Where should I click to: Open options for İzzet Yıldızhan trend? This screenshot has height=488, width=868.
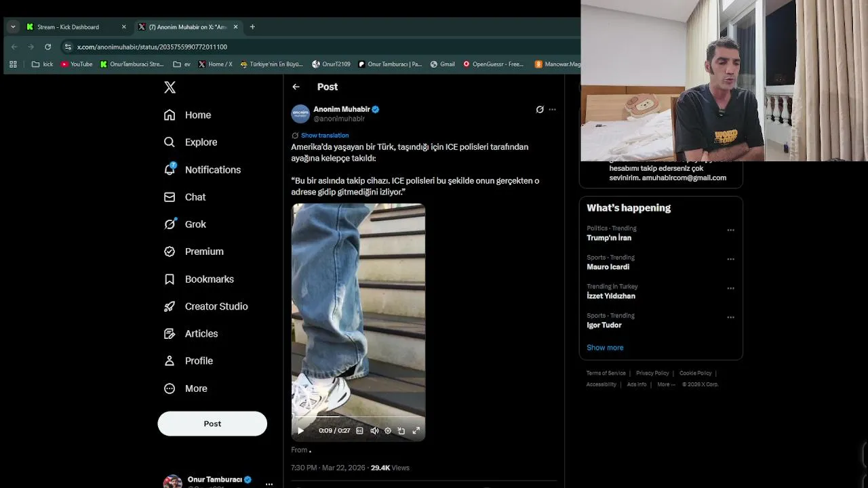(730, 288)
